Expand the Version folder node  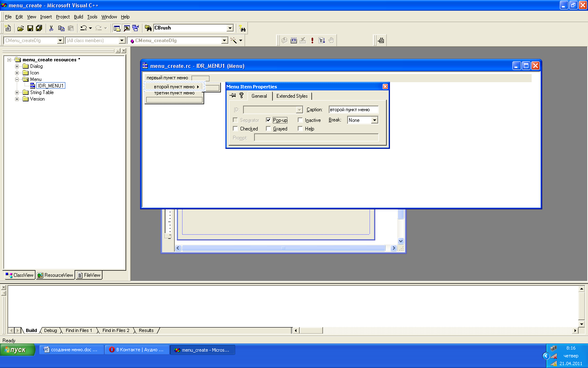[17, 99]
